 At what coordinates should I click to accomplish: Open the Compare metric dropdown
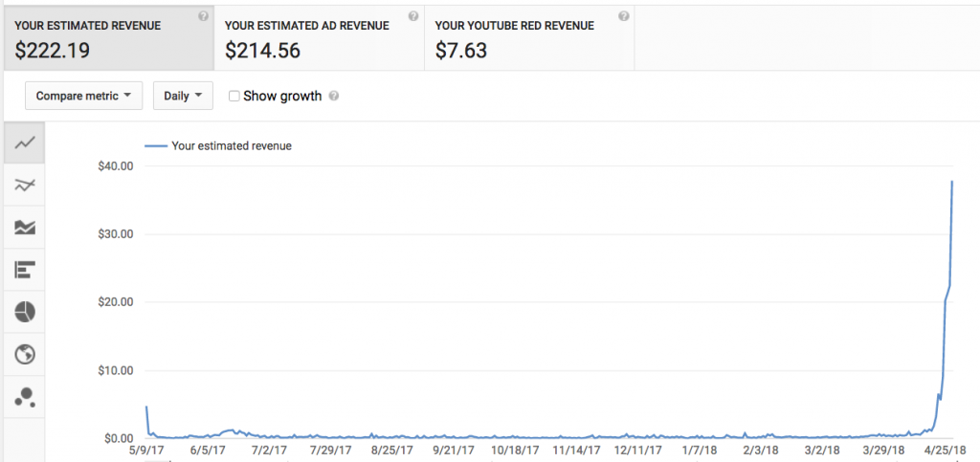83,96
